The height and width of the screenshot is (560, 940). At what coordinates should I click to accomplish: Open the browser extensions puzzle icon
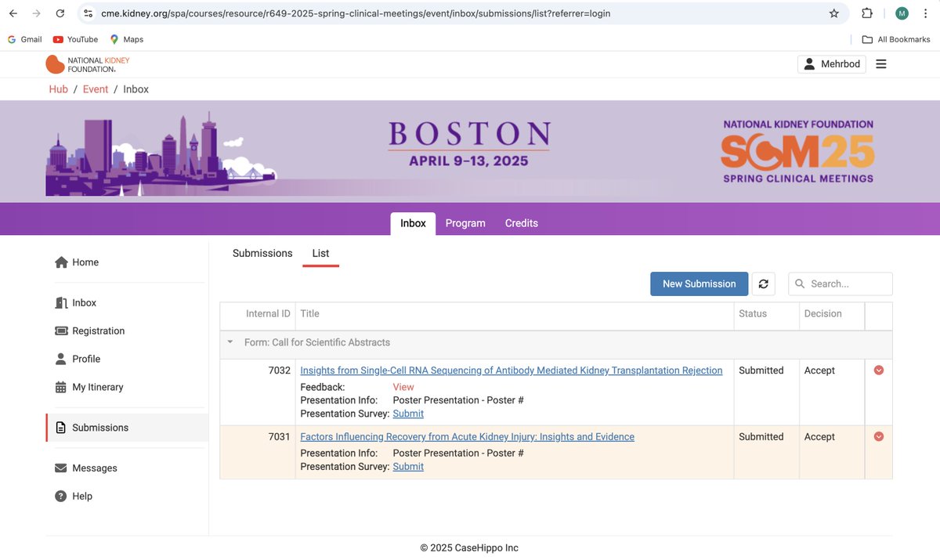click(x=867, y=13)
